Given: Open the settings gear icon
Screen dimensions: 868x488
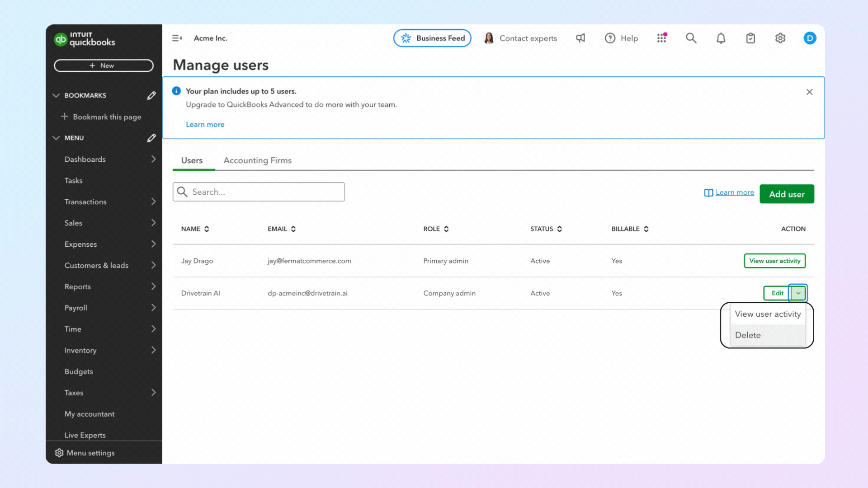Looking at the screenshot, I should 780,38.
